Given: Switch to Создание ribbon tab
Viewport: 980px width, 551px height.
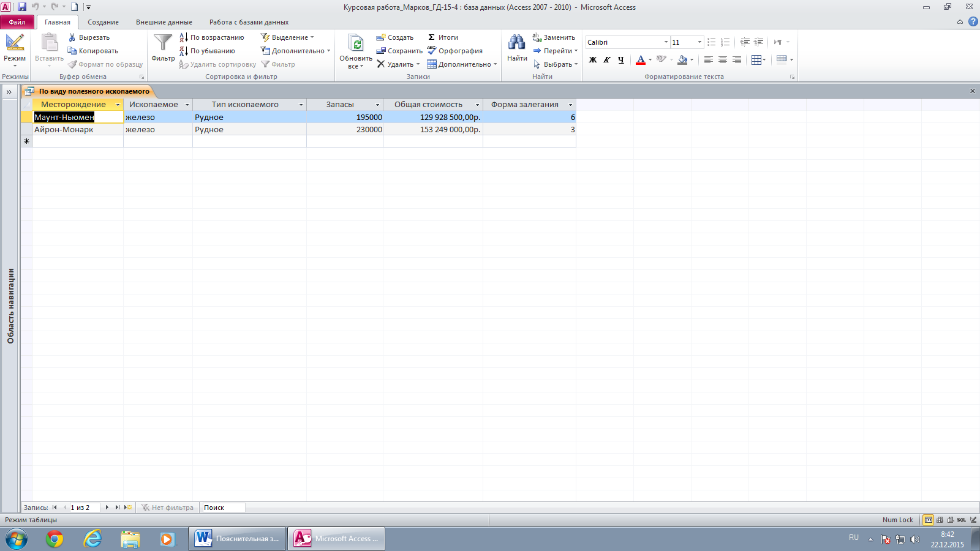Looking at the screenshot, I should (x=103, y=22).
